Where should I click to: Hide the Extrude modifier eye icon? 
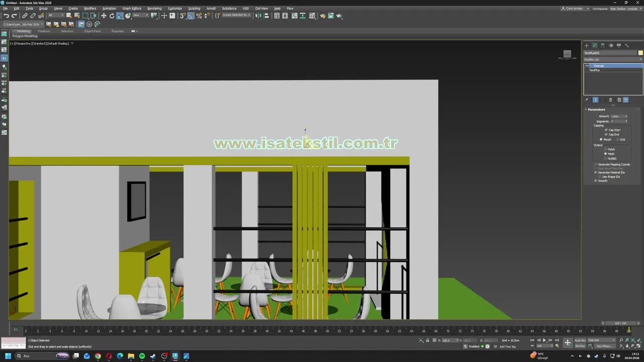point(587,66)
